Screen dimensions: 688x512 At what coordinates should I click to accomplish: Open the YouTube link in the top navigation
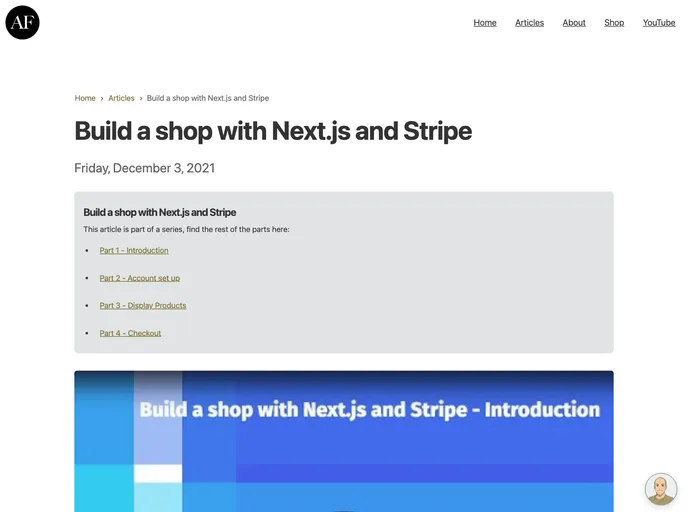click(x=659, y=22)
